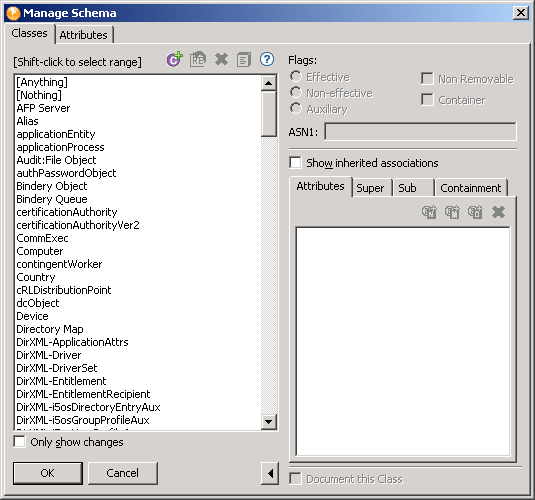Viewport: 535px width, 500px height.
Task: Click the Cancel button
Action: click(x=123, y=473)
